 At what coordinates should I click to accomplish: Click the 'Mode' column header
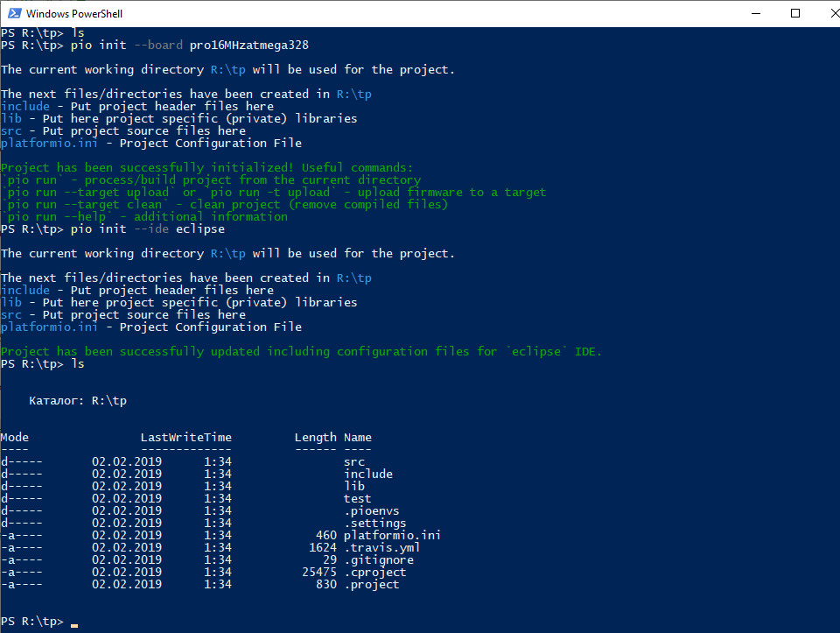click(15, 438)
